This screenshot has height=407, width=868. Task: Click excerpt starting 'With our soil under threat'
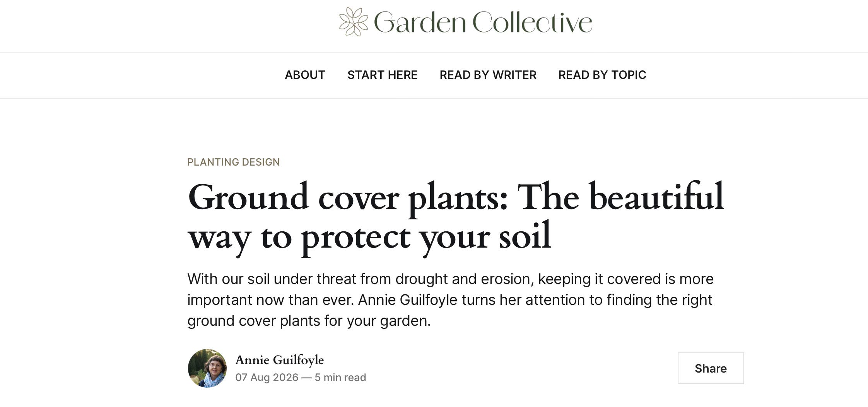pyautogui.click(x=450, y=300)
